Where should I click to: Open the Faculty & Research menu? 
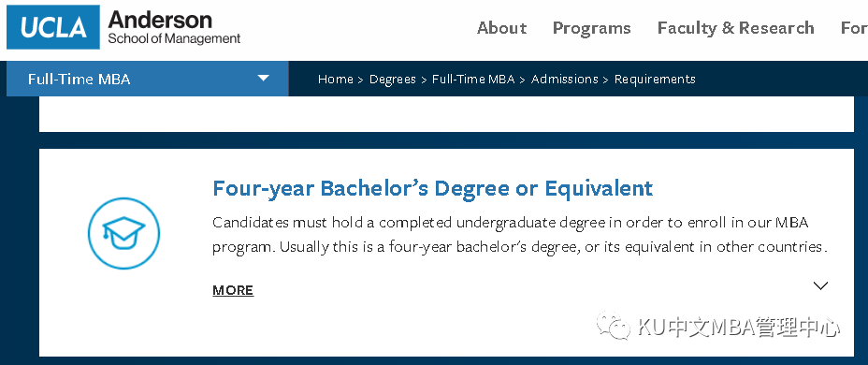(736, 28)
